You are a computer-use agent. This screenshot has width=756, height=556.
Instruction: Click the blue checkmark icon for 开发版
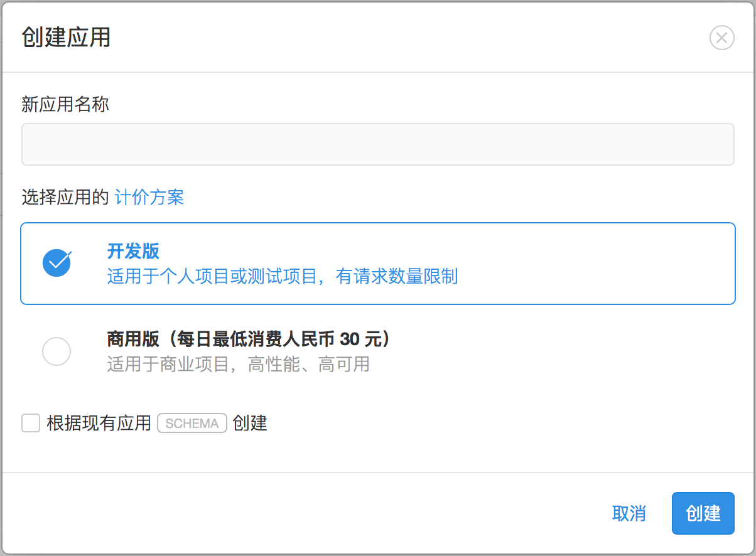coord(57,263)
